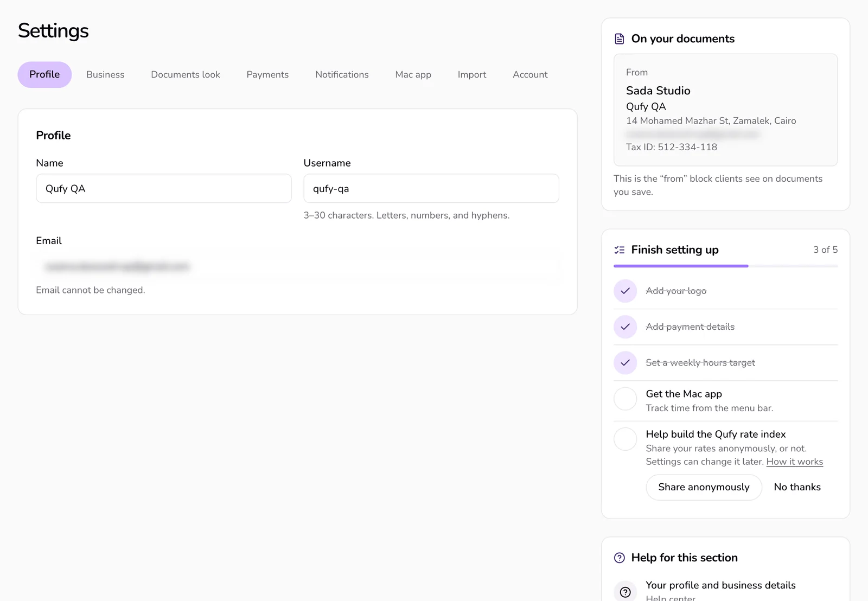Click the 3 of 5 progress count
Screen dimensions: 868x601
(825, 250)
